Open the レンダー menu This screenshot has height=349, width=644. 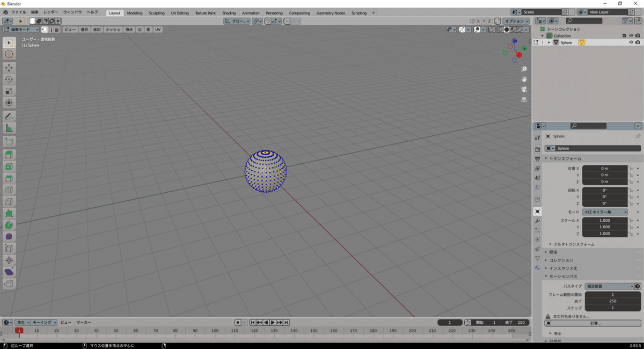pyautogui.click(x=51, y=12)
